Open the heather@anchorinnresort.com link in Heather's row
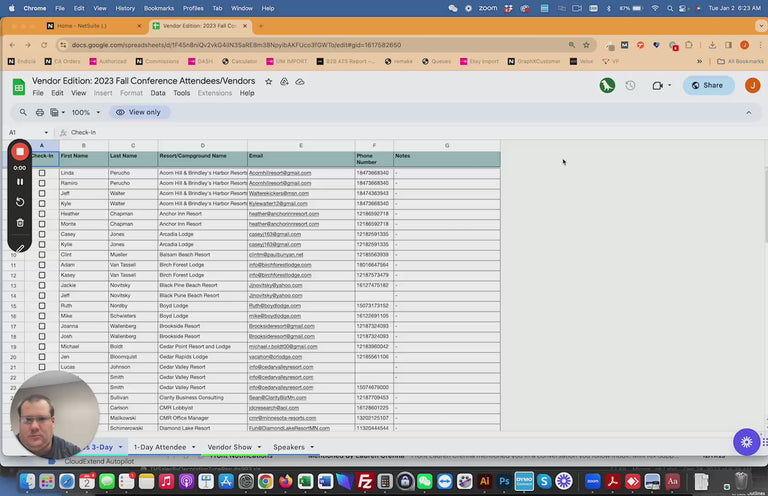 (x=284, y=214)
